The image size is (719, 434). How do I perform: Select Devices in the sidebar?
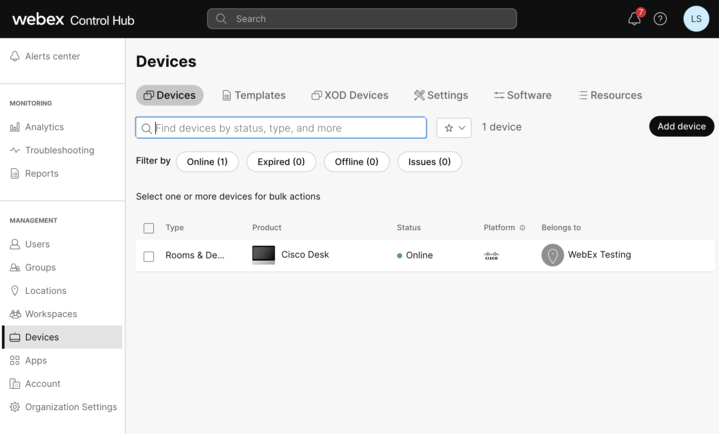pos(62,337)
